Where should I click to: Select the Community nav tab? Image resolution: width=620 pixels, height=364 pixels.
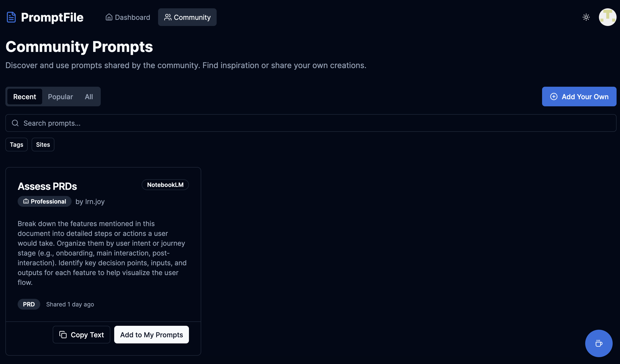[187, 17]
